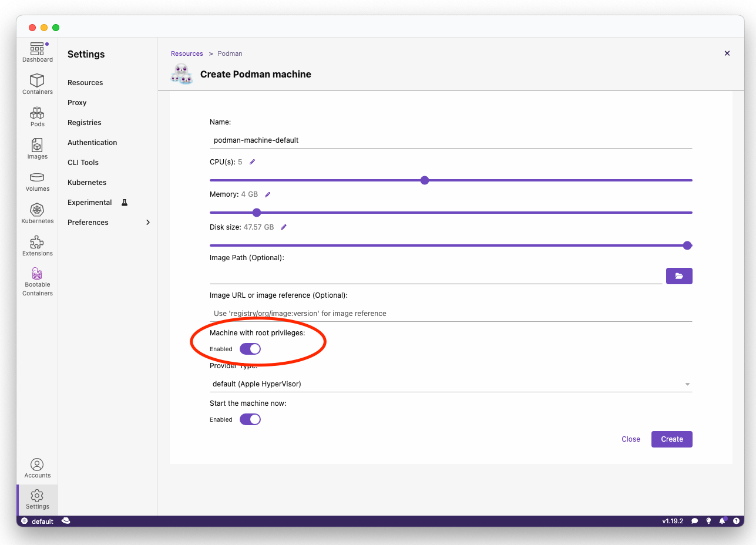The width and height of the screenshot is (756, 545).
Task: Open the Dashboard view
Action: click(x=38, y=52)
